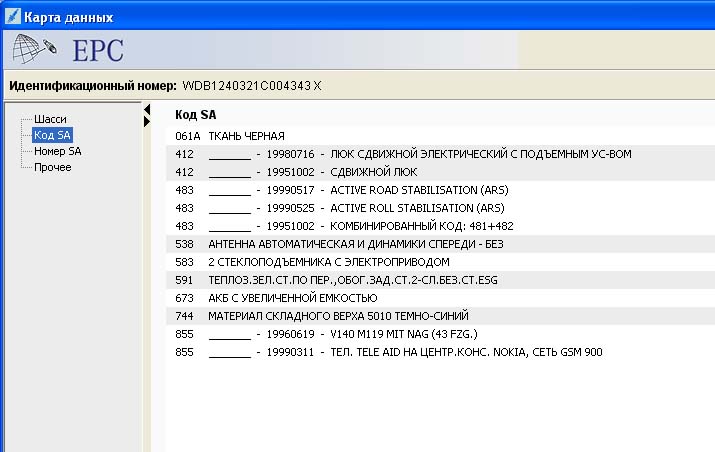Click the Код SA heading
The width and height of the screenshot is (715, 452).
click(x=196, y=114)
